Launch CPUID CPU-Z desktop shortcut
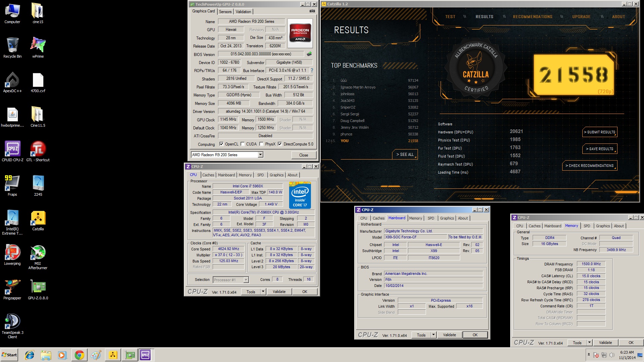Screen dimensions: 644x362 coord(12,152)
